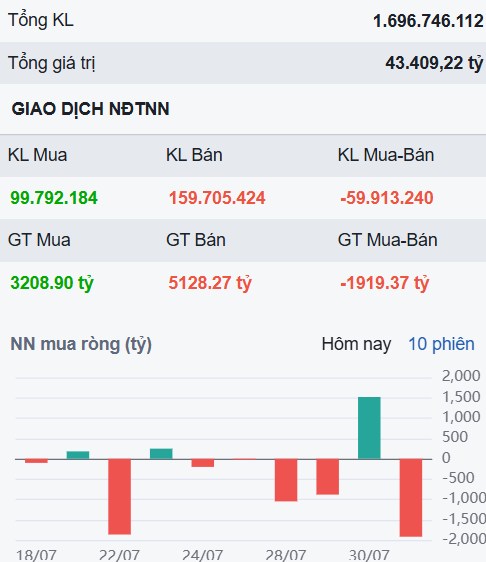The image size is (486, 562).
Task: Switch to the Hôm nay tab
Action: [x=356, y=344]
